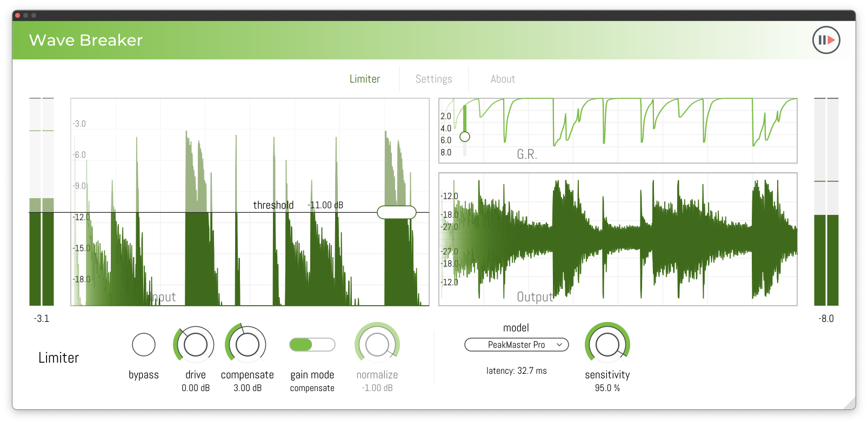
Task: Open the About tab
Action: pos(503,79)
